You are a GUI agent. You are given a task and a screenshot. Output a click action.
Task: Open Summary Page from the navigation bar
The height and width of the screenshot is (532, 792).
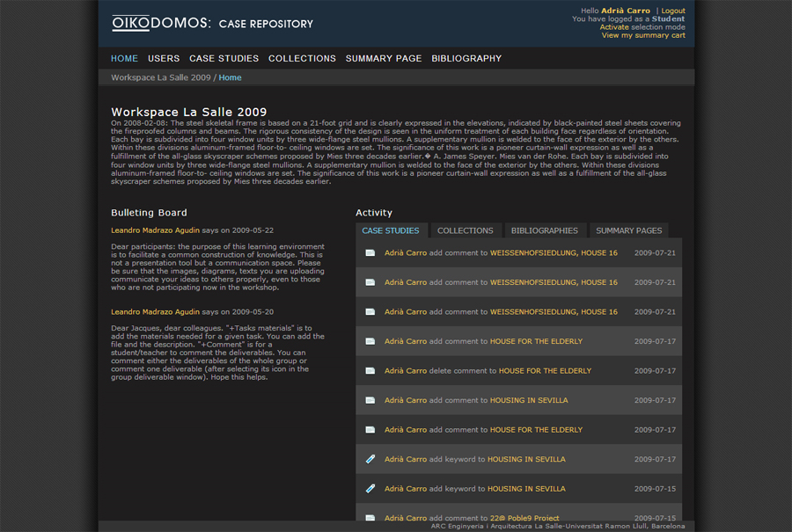(383, 59)
